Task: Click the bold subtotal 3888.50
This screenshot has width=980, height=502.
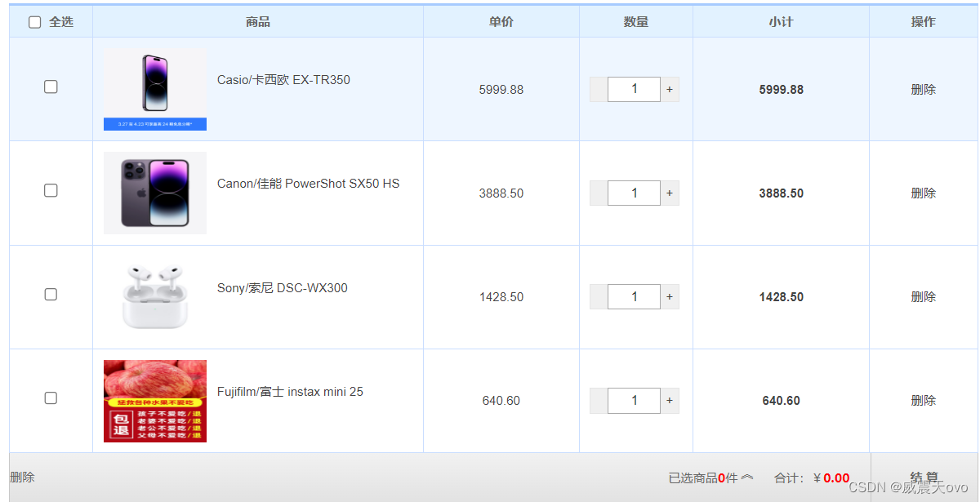Action: 782,193
